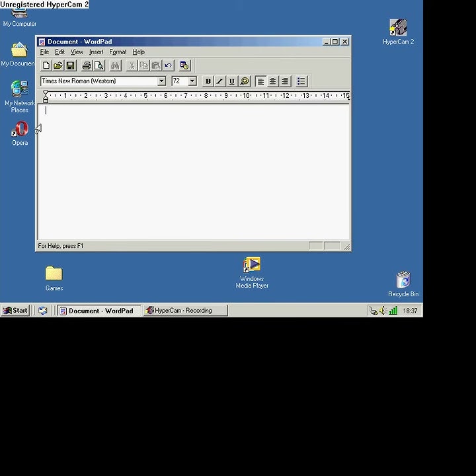Click inside the blank document area
Viewport: 476px width, 476px height.
pos(194,172)
